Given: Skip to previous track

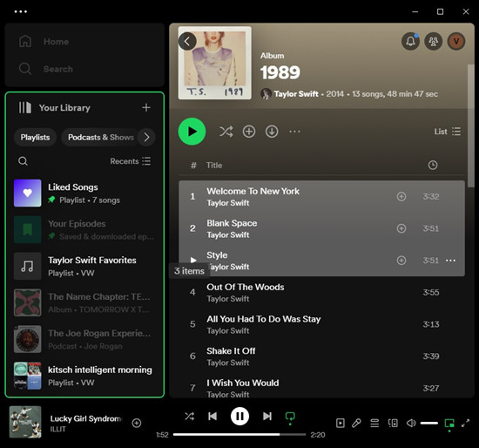Looking at the screenshot, I should (213, 417).
